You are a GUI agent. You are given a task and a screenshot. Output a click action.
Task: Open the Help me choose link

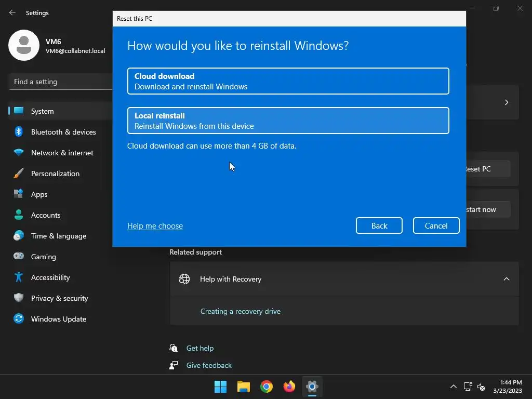tap(155, 226)
